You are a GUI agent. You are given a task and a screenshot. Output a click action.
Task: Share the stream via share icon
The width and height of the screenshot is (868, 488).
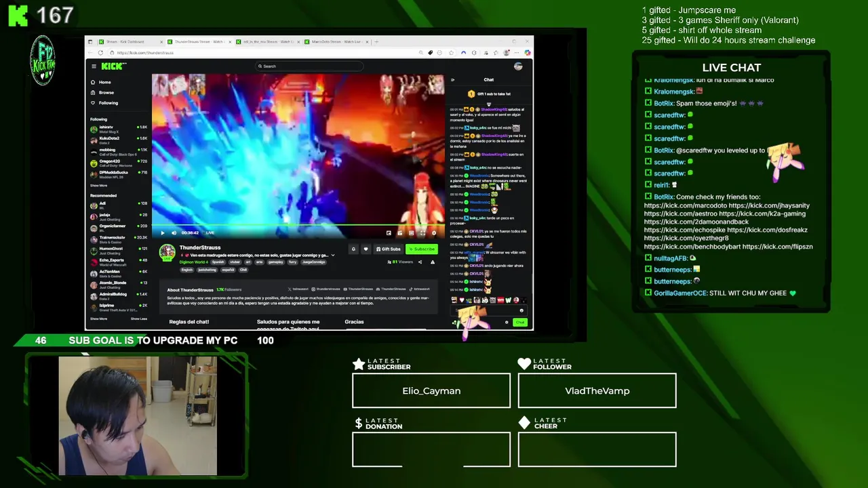(x=420, y=262)
